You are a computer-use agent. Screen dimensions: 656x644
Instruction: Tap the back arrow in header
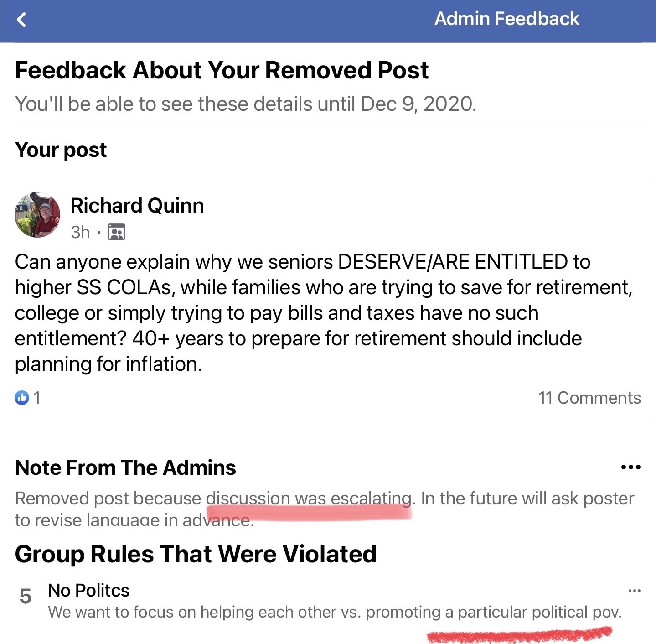click(21, 20)
